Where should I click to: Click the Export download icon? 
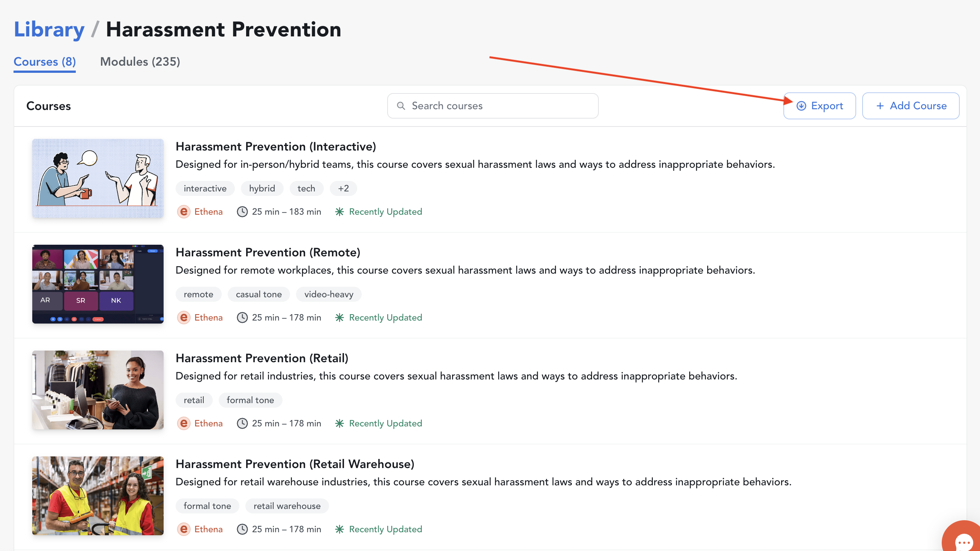(x=801, y=106)
